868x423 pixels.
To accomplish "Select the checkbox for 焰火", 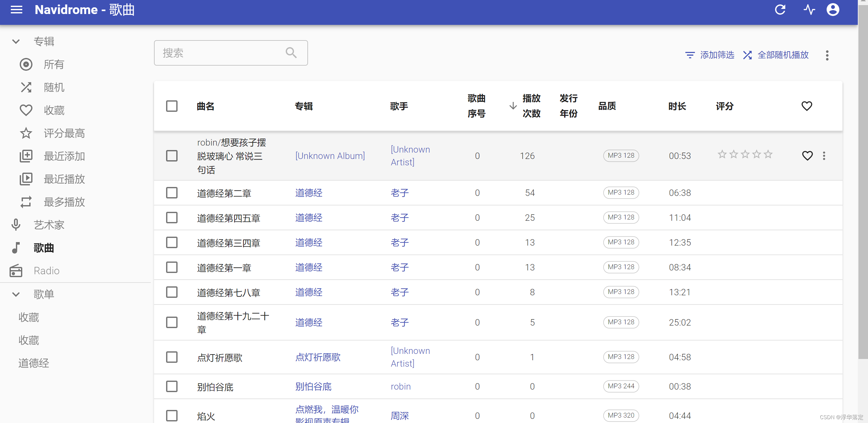I will click(171, 416).
